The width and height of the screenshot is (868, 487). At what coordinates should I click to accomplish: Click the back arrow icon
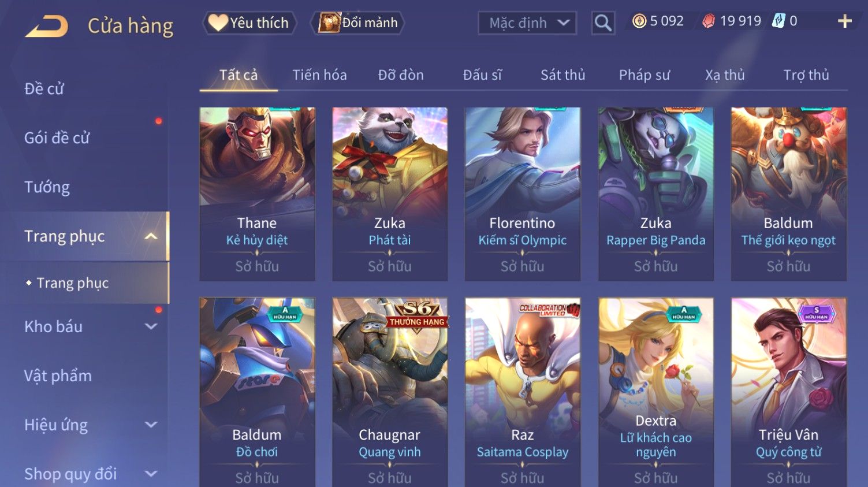47,26
